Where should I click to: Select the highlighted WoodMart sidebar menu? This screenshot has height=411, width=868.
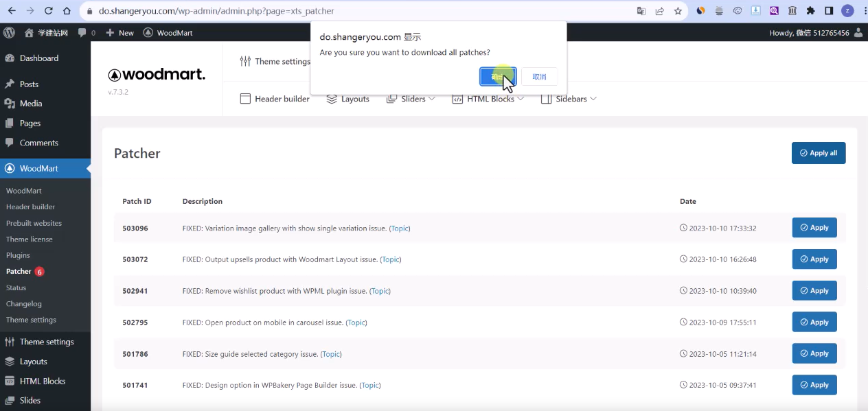coord(45,168)
